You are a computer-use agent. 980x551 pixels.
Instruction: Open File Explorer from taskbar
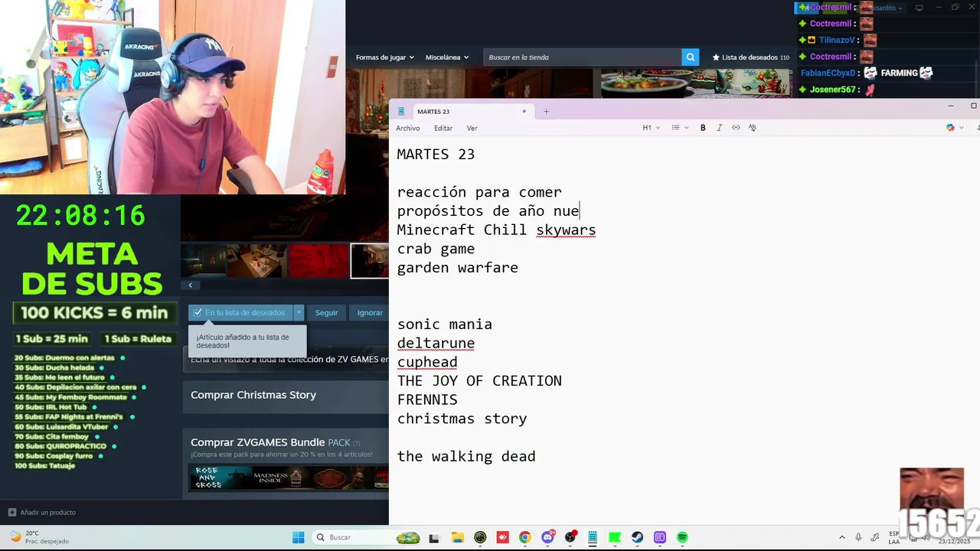pyautogui.click(x=458, y=537)
